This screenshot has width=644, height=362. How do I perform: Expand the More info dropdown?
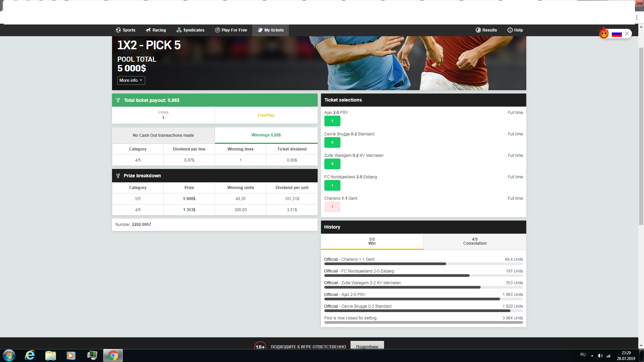tap(131, 80)
